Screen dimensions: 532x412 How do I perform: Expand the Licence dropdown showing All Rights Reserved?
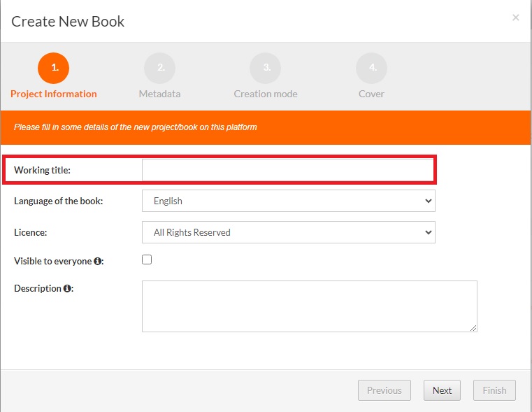[288, 232]
